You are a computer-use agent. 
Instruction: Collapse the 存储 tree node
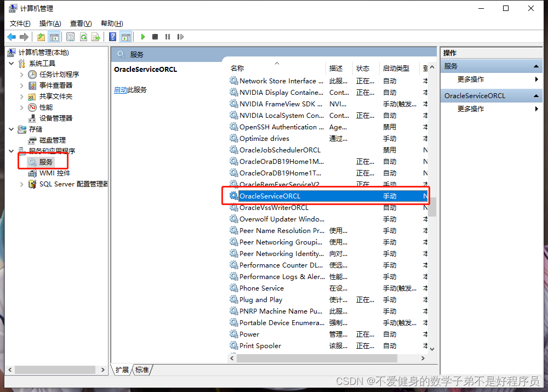click(11, 129)
